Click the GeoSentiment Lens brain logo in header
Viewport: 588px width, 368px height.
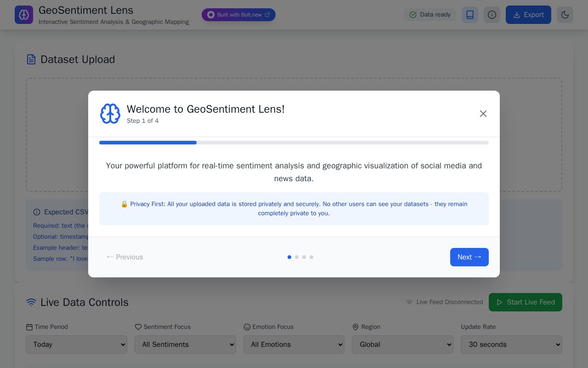pyautogui.click(x=24, y=15)
